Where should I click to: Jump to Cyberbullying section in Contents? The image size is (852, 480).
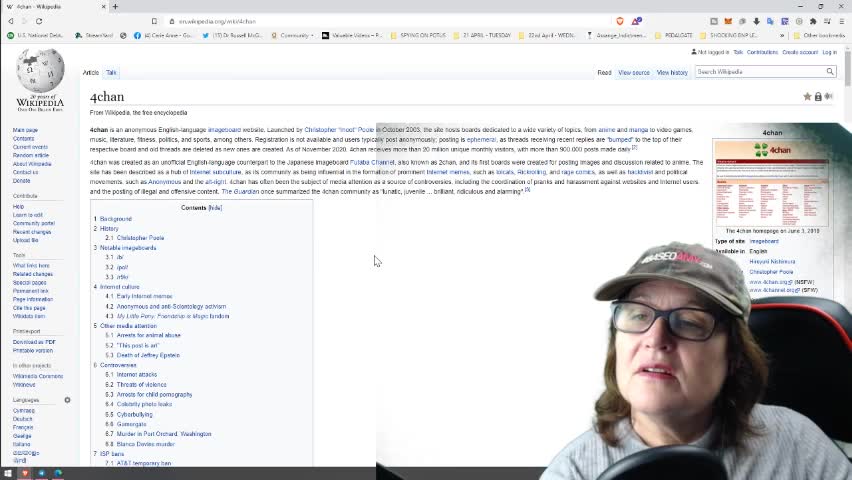(135, 414)
